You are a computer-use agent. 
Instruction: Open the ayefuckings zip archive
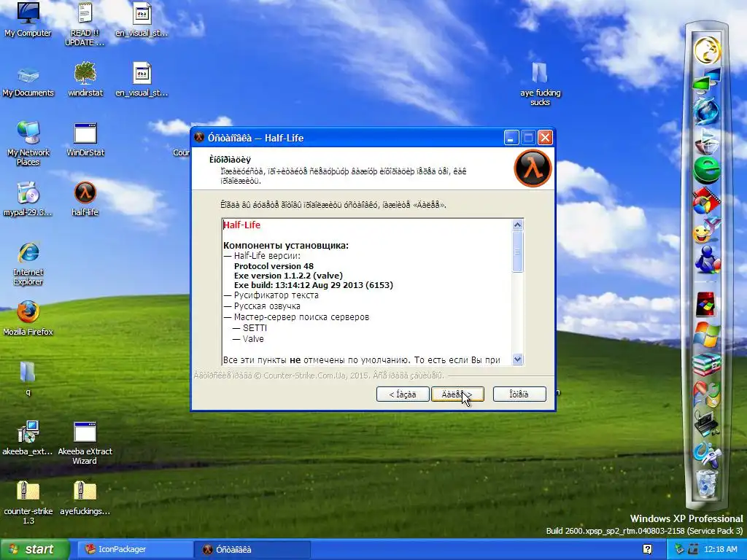pyautogui.click(x=85, y=497)
